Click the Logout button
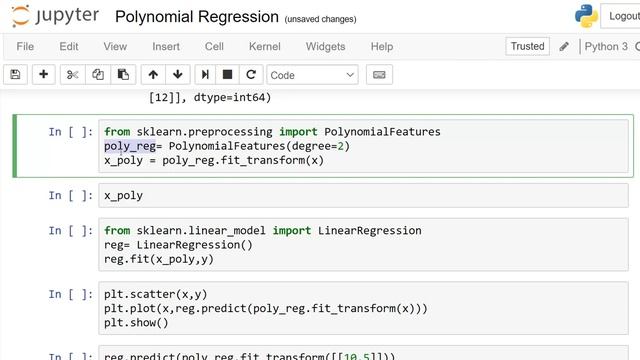This screenshot has height=360, width=640. 621,16
